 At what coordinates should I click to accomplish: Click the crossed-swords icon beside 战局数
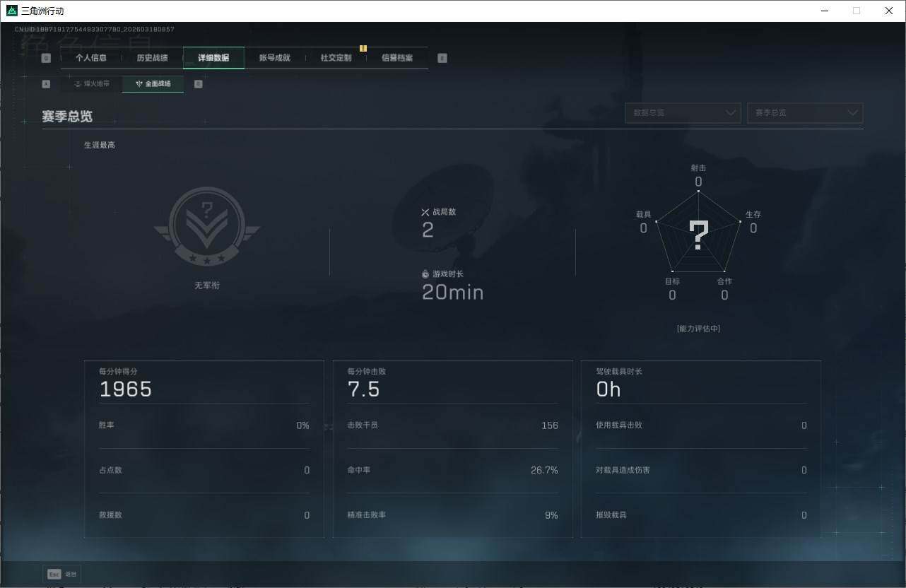(x=425, y=212)
